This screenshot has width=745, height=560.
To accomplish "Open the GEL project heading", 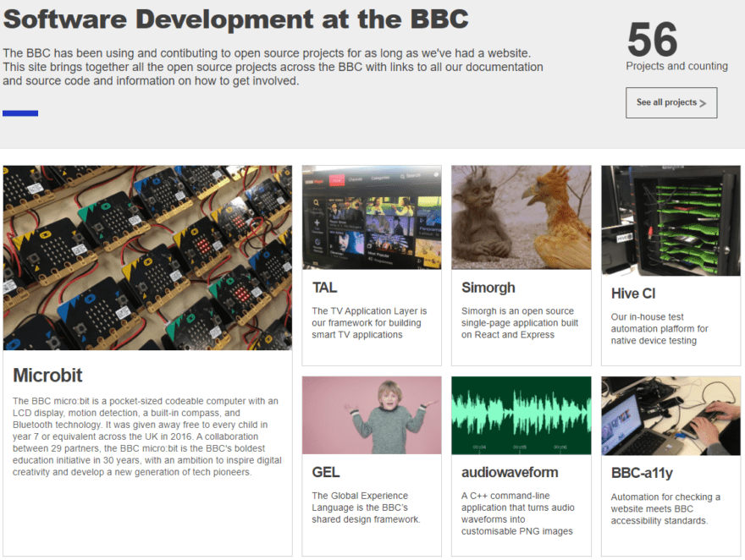I will 325,471.
